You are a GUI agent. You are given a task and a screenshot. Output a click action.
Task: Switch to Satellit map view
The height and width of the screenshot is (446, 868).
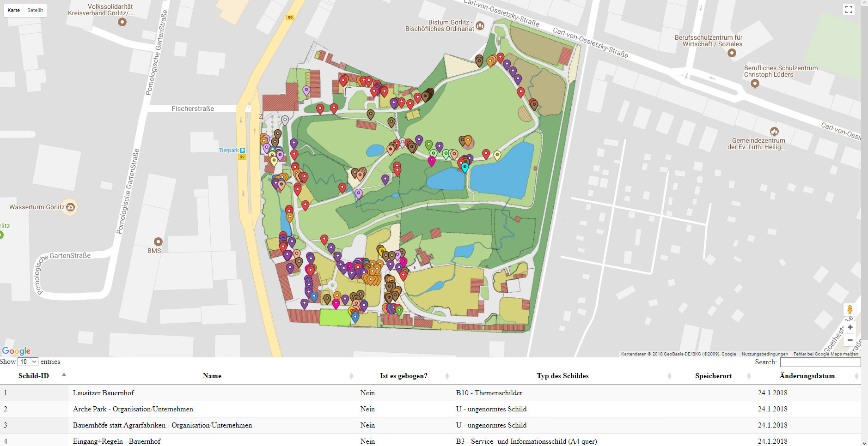click(35, 10)
